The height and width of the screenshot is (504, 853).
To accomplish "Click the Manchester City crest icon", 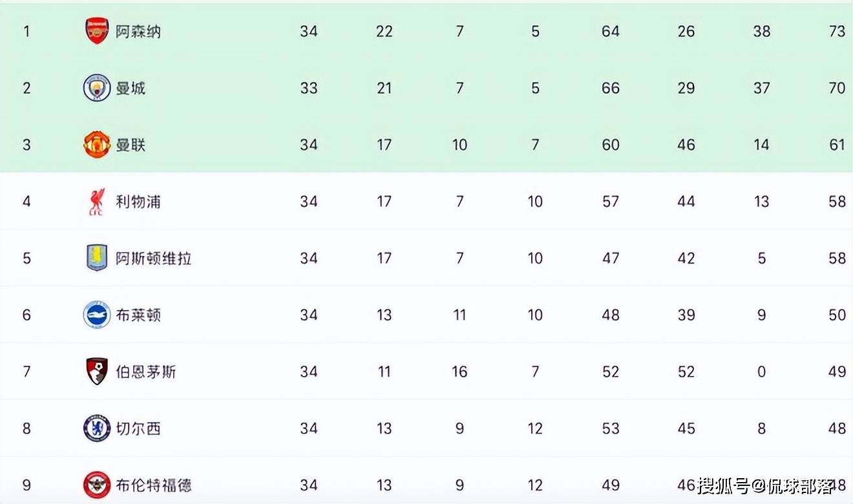I will click(x=97, y=88).
